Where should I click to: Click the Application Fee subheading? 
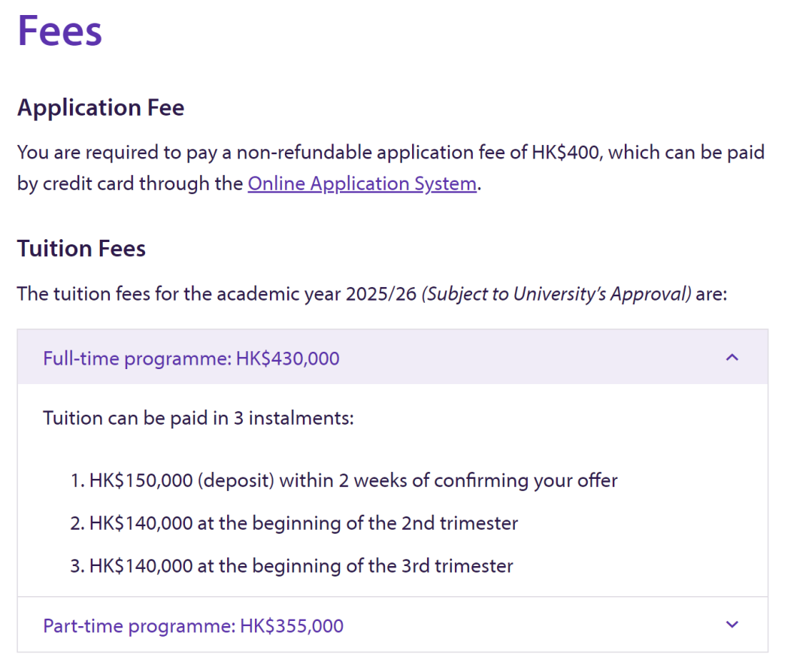pos(101,107)
